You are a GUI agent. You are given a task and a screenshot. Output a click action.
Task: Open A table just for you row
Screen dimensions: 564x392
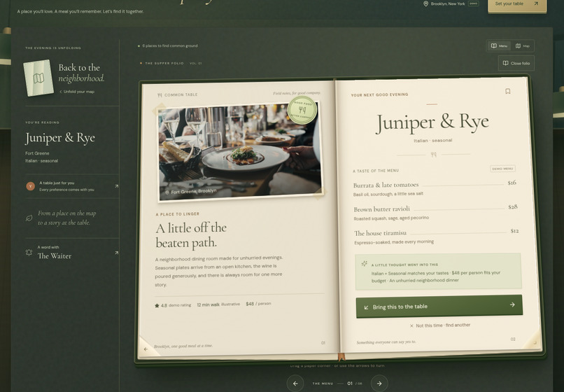(72, 186)
